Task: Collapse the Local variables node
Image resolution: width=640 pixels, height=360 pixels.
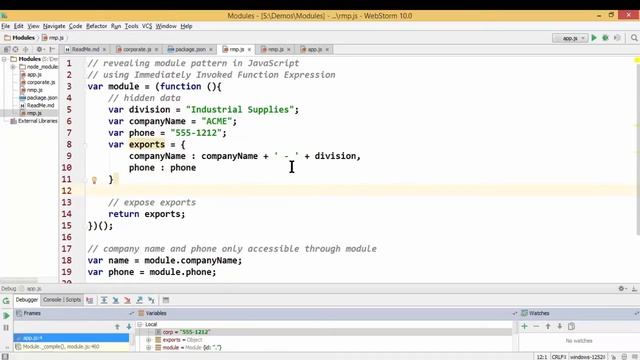Action: pyautogui.click(x=140, y=324)
